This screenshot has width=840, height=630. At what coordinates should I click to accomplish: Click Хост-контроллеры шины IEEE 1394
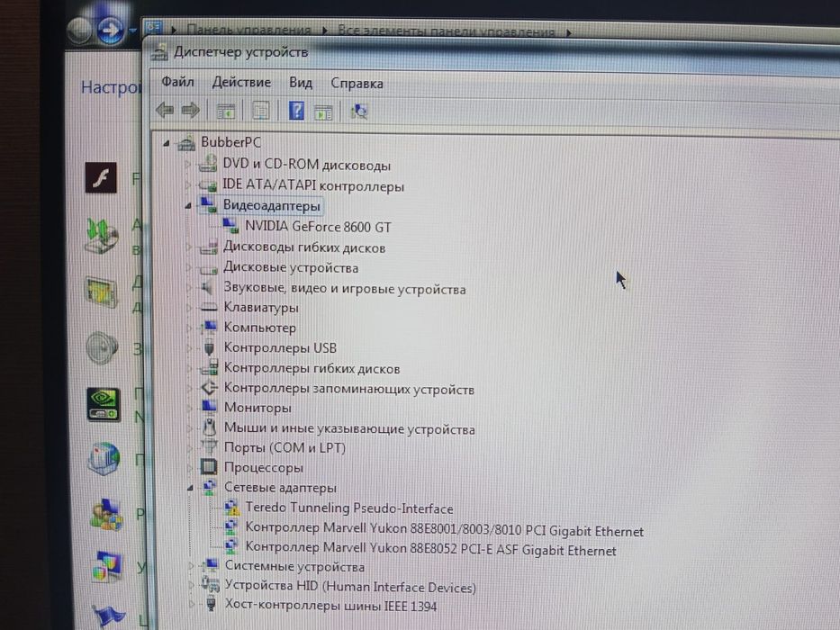coord(330,606)
